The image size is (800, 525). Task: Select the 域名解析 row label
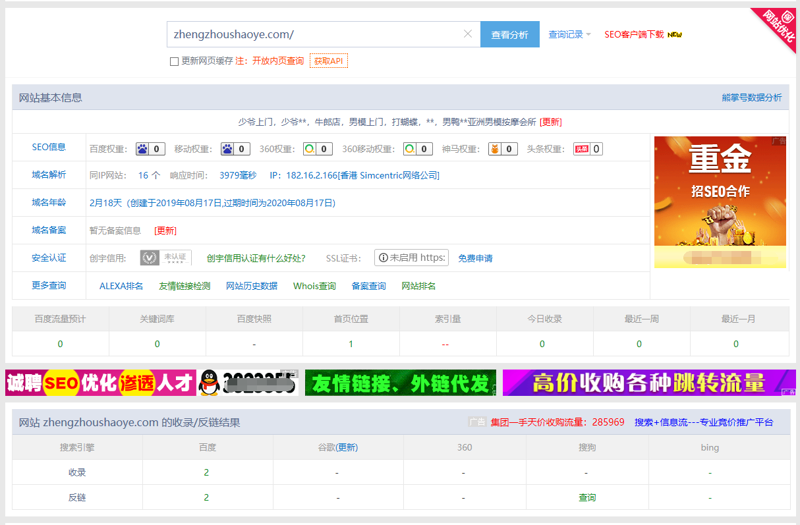coord(49,175)
